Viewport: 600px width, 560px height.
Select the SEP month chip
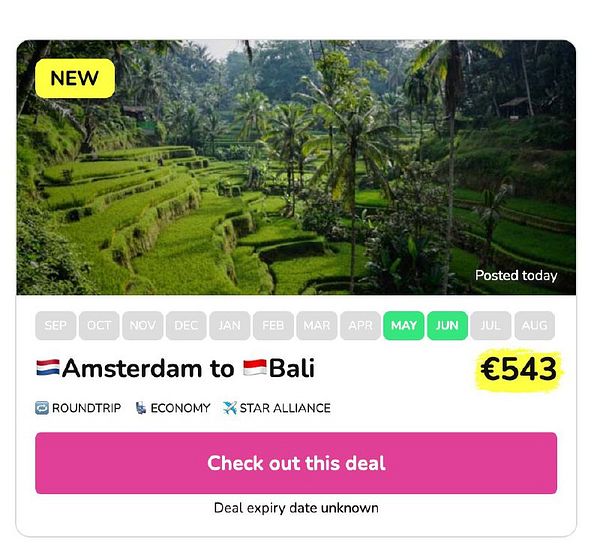point(55,326)
